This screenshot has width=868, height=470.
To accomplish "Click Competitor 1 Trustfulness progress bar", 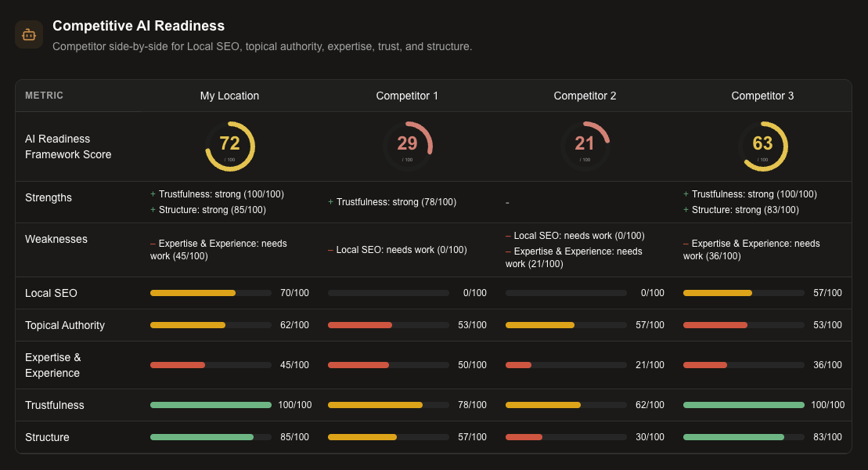I will tap(389, 405).
